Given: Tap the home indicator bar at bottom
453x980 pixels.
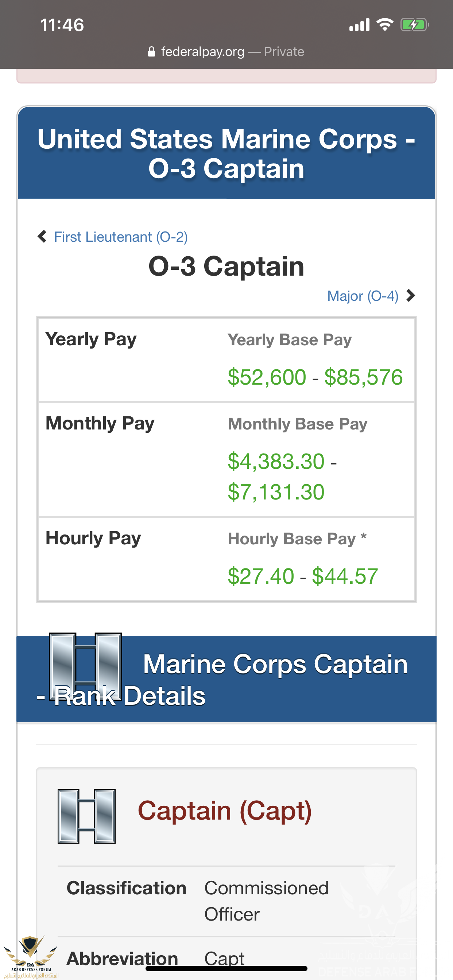Looking at the screenshot, I should coord(226,968).
